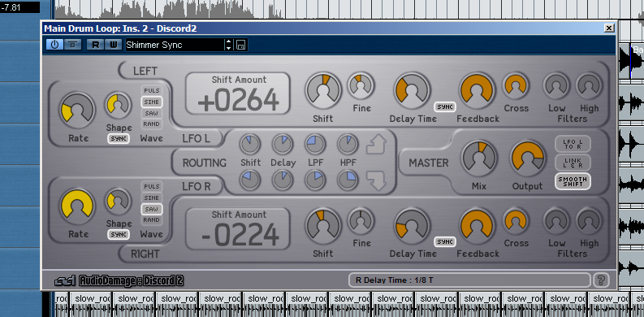
Task: Click the routing down arrow icon
Action: pos(376,181)
